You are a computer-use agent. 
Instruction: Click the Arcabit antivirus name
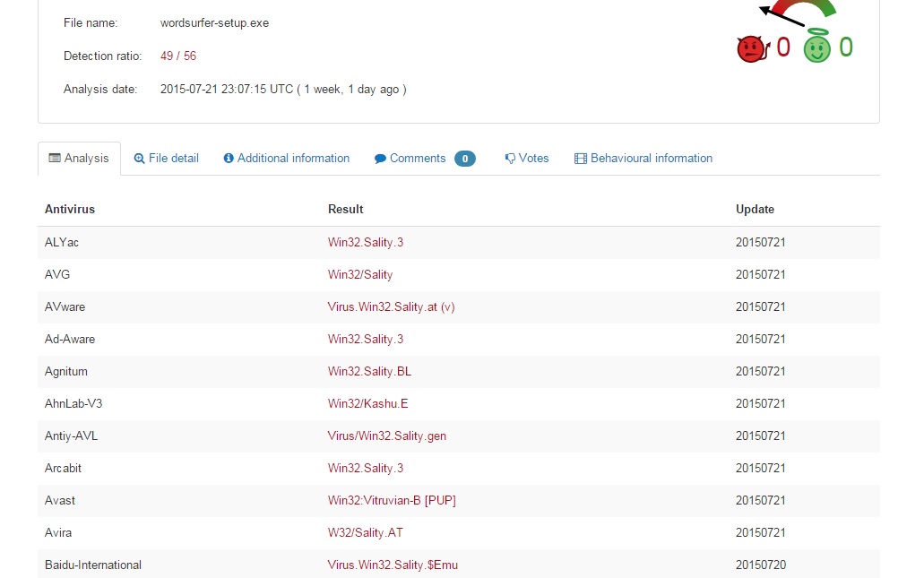tap(63, 469)
